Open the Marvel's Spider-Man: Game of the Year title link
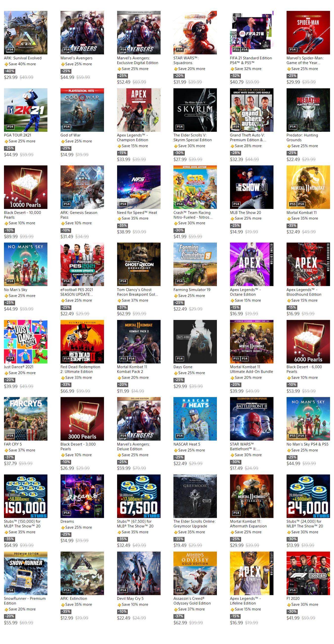The image size is (334, 644). tap(305, 60)
